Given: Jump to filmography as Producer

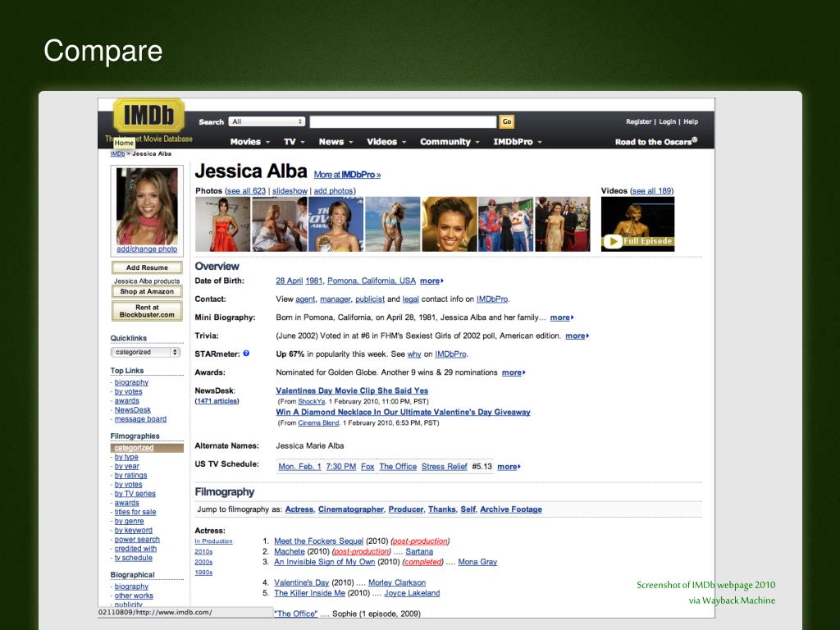Looking at the screenshot, I should tap(405, 509).
